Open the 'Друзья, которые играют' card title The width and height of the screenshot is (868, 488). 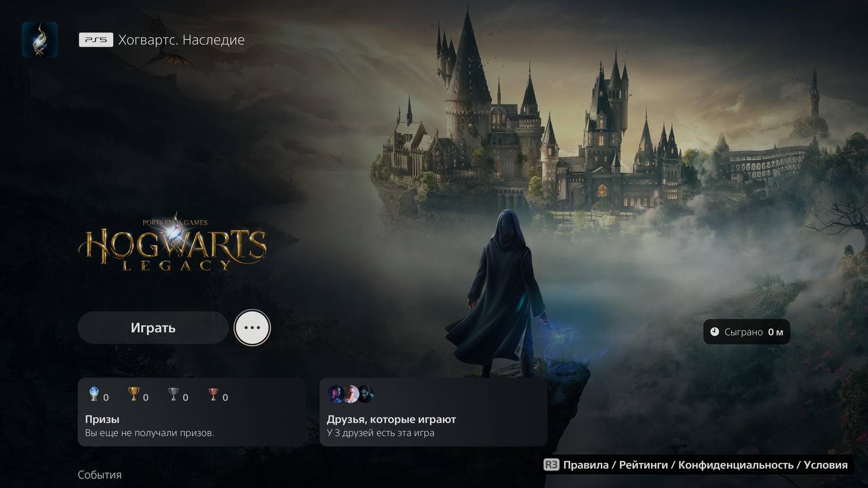[x=391, y=420]
